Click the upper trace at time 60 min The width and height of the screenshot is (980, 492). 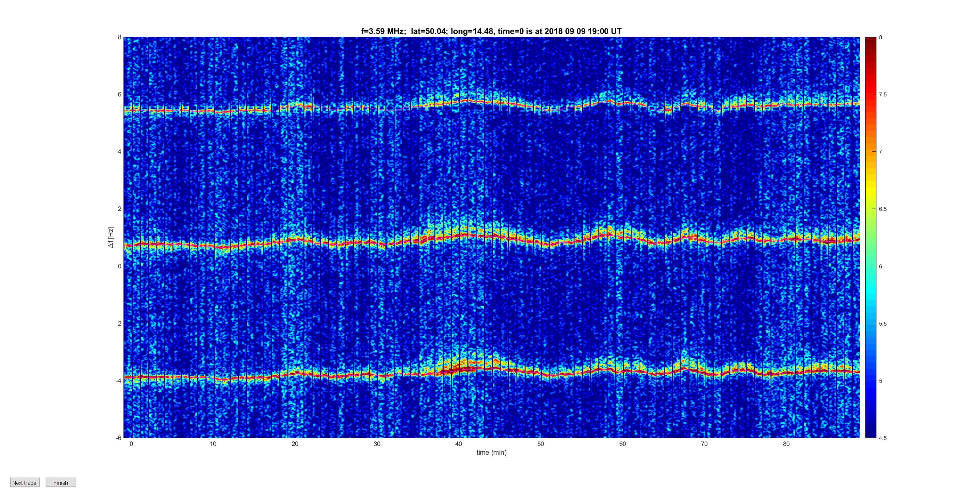[x=622, y=103]
